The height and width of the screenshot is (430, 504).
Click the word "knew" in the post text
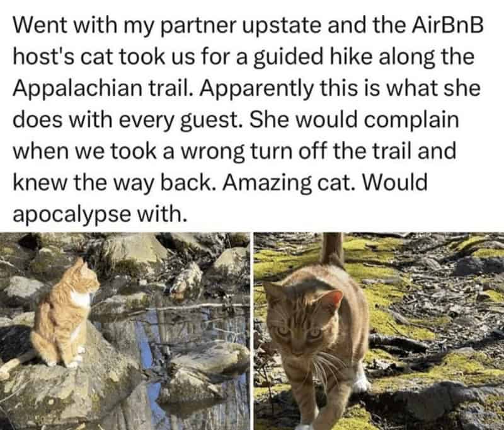[x=40, y=182]
